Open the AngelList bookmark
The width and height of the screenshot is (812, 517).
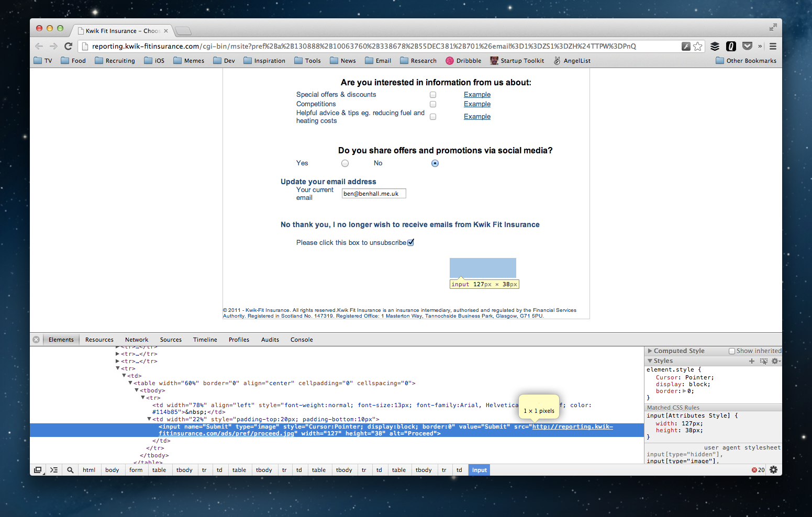point(572,61)
